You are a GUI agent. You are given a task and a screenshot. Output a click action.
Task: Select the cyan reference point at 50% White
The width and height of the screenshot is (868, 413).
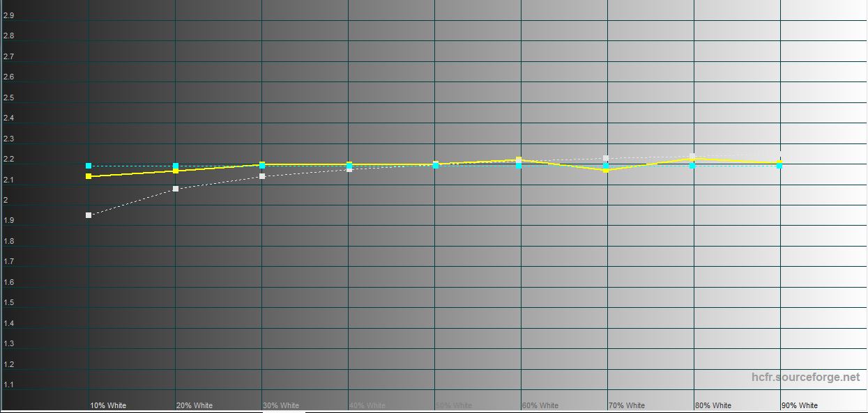pyautogui.click(x=435, y=166)
